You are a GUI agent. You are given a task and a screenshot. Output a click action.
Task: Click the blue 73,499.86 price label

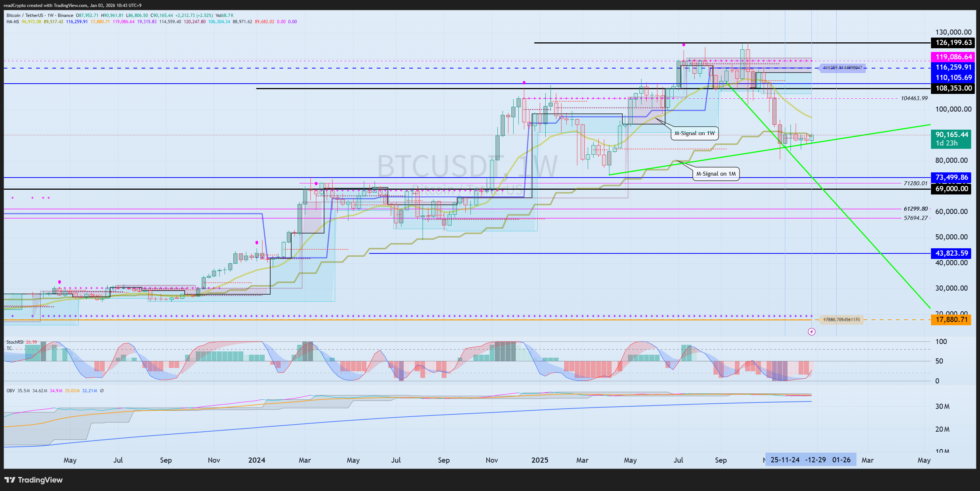tap(951, 178)
